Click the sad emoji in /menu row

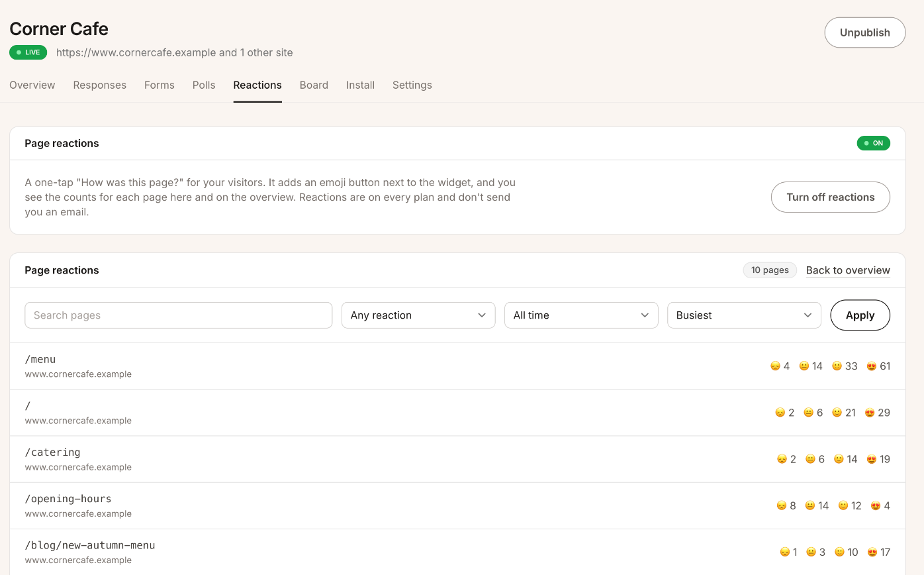[775, 366]
